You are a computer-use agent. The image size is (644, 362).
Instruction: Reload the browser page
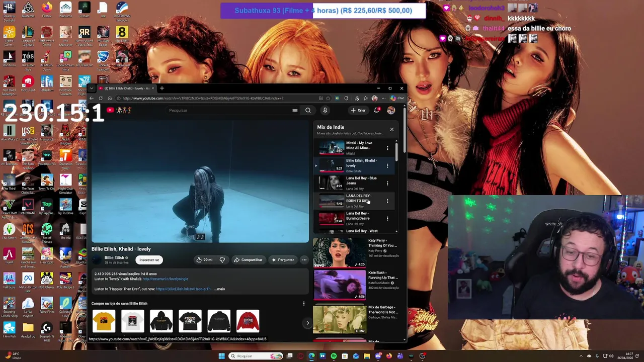tap(101, 98)
